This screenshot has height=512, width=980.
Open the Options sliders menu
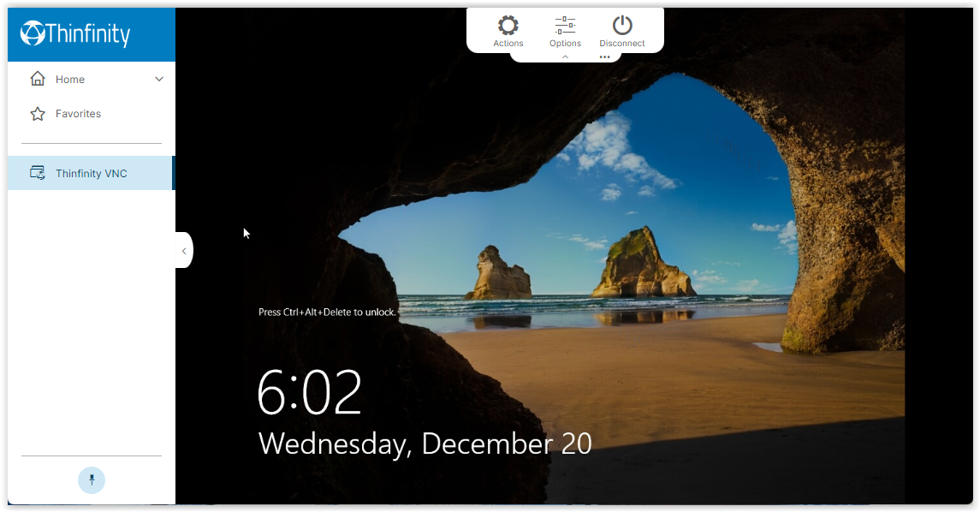[565, 31]
